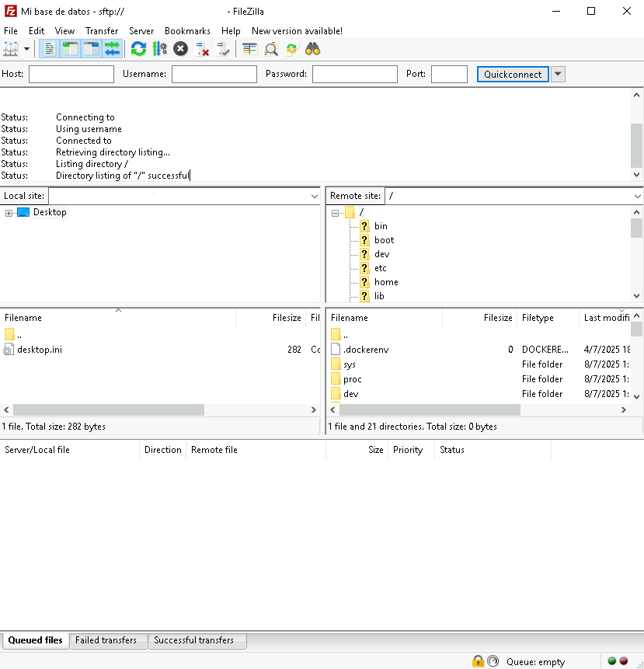Expand the Desktop tree node
The width and height of the screenshot is (644, 669).
click(9, 212)
